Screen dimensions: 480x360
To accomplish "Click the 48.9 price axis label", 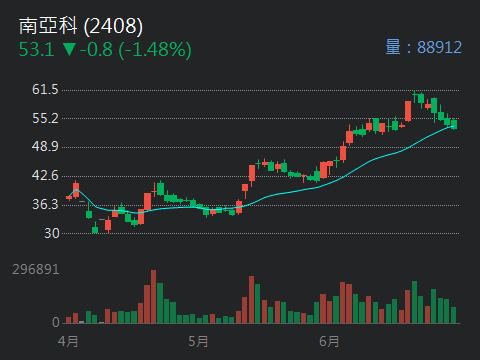I will click(x=45, y=146).
